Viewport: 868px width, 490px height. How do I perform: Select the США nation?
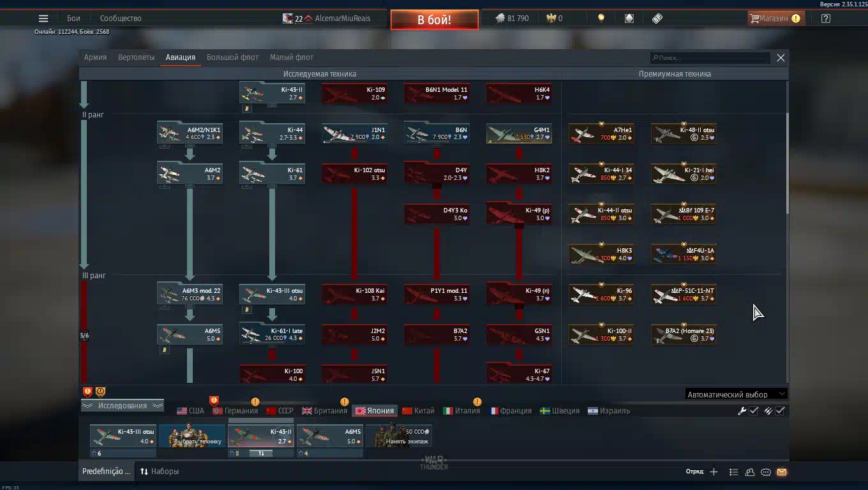click(190, 411)
